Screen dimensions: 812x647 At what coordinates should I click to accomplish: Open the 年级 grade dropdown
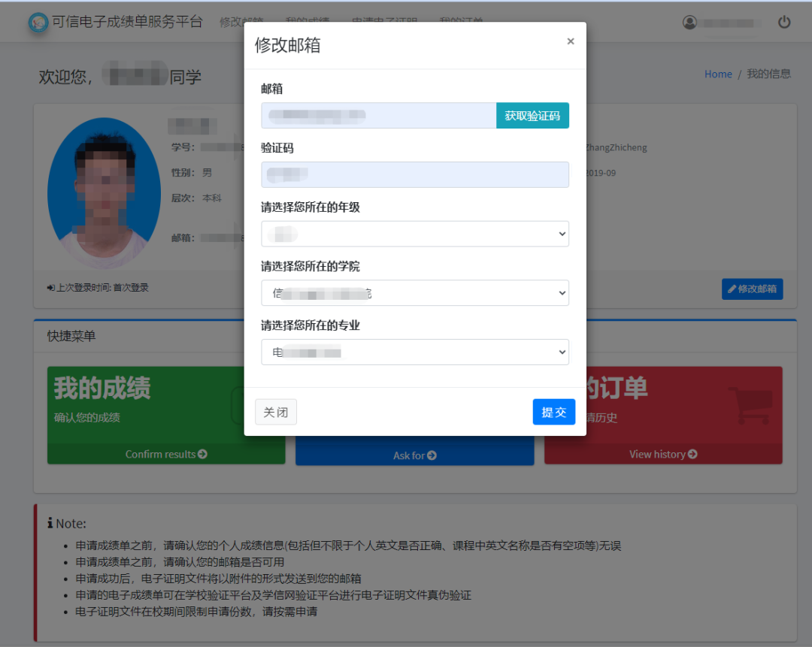pos(415,234)
